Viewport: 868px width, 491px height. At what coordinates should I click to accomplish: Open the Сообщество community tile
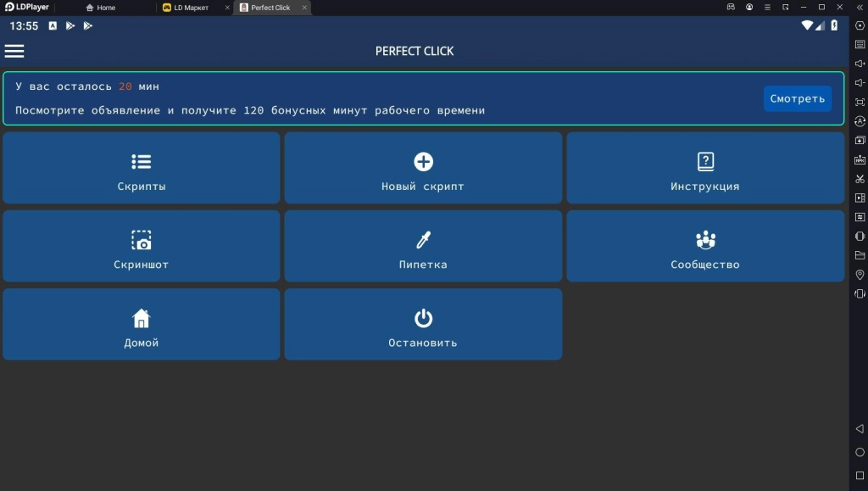click(705, 246)
